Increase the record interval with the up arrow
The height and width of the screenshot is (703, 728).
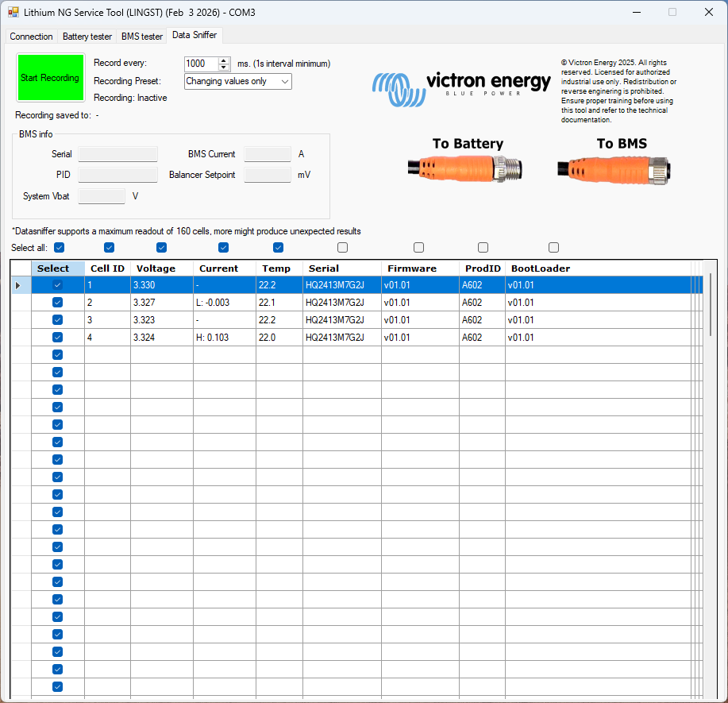point(224,60)
